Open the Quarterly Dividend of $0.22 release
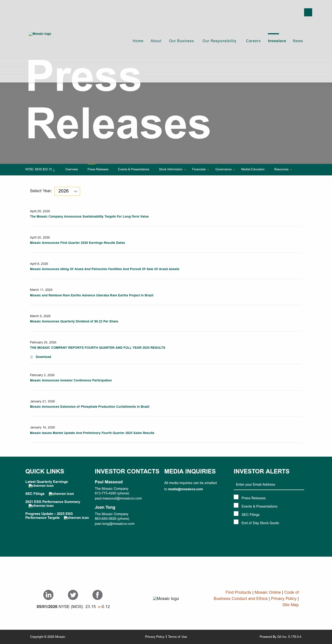332x644 pixels. [x=74, y=321]
